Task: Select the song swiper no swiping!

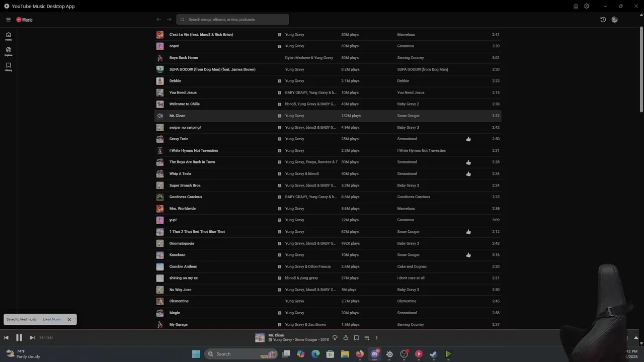Action: tap(185, 127)
